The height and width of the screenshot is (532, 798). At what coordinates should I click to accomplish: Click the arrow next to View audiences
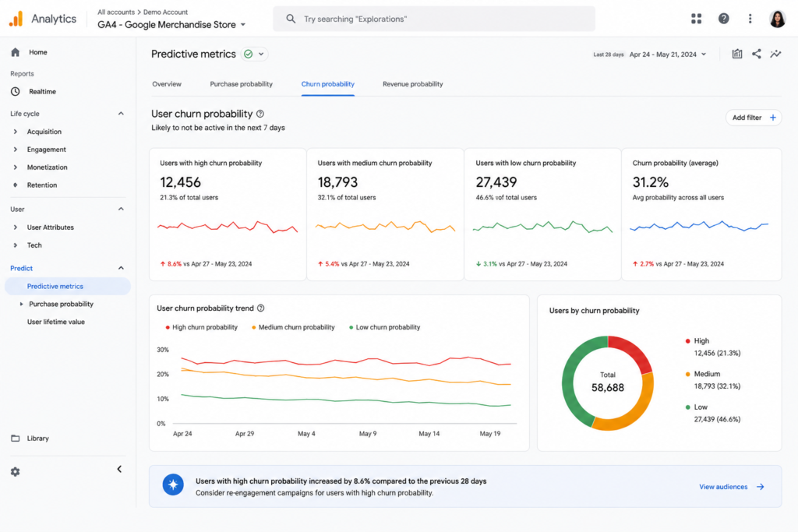click(x=761, y=487)
